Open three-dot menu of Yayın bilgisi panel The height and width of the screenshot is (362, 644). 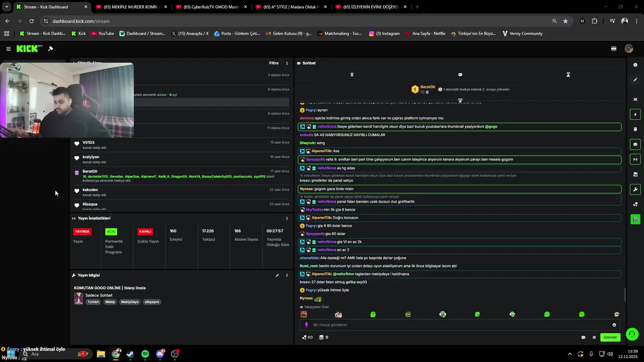287,276
